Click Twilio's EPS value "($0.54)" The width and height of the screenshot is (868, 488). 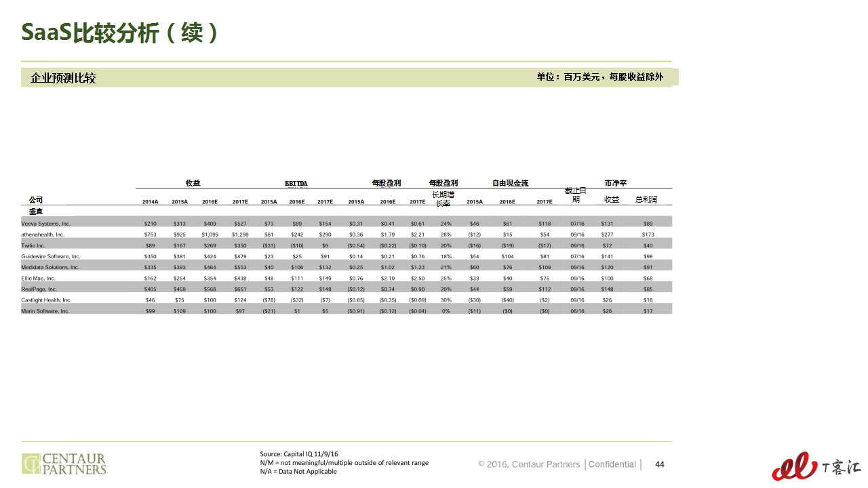point(356,245)
